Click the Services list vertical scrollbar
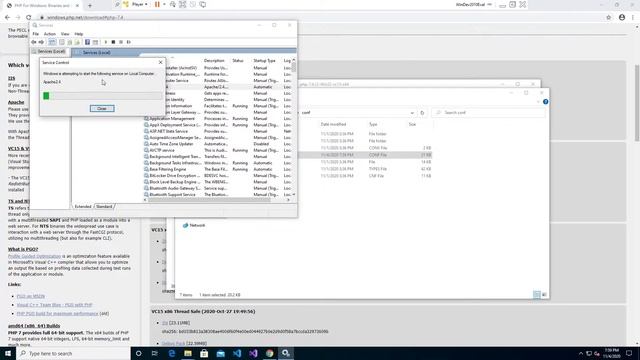The width and height of the screenshot is (640, 360). point(294,127)
